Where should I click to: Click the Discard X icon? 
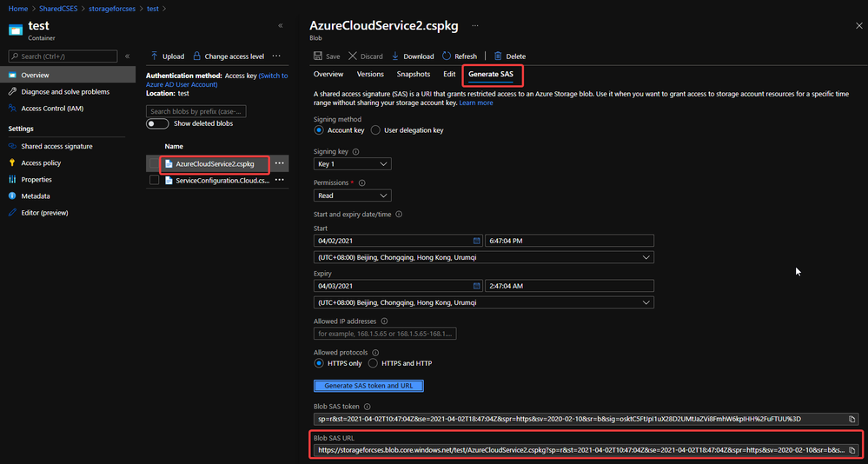[353, 56]
